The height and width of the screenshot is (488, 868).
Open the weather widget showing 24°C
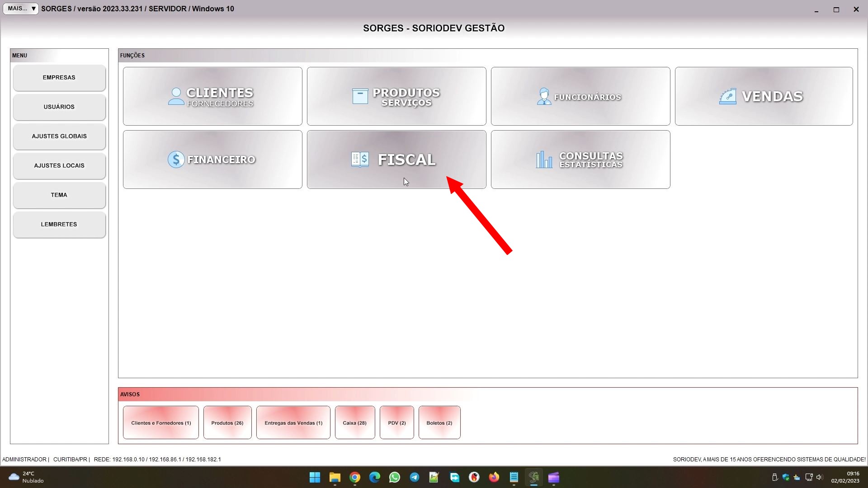[x=26, y=478]
